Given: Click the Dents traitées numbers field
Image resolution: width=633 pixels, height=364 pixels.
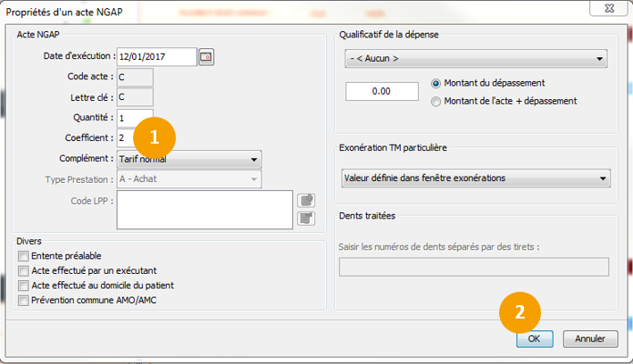Looking at the screenshot, I should pyautogui.click(x=473, y=267).
